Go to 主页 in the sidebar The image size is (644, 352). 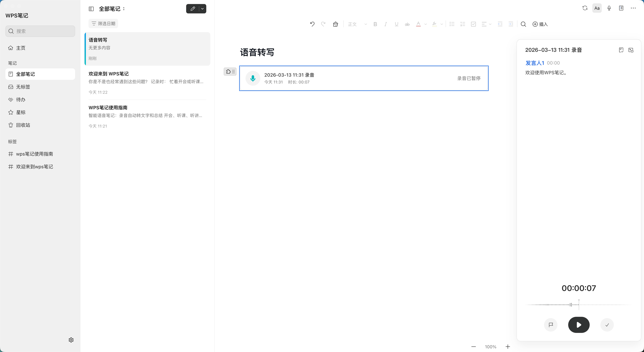click(x=40, y=48)
